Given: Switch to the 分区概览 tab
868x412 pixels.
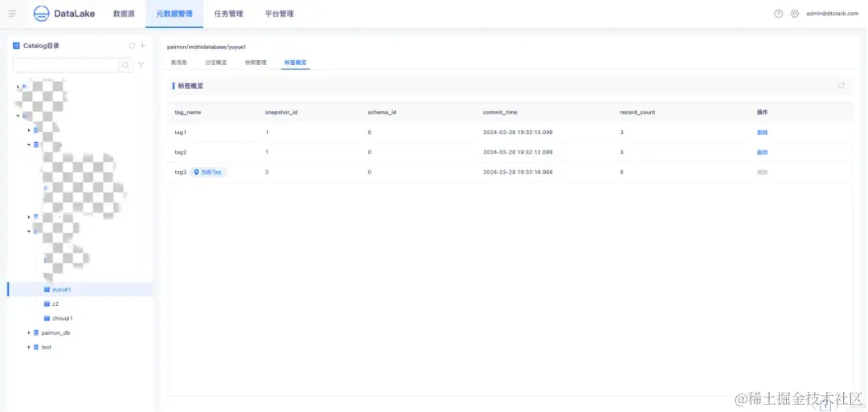Looking at the screenshot, I should pos(216,63).
